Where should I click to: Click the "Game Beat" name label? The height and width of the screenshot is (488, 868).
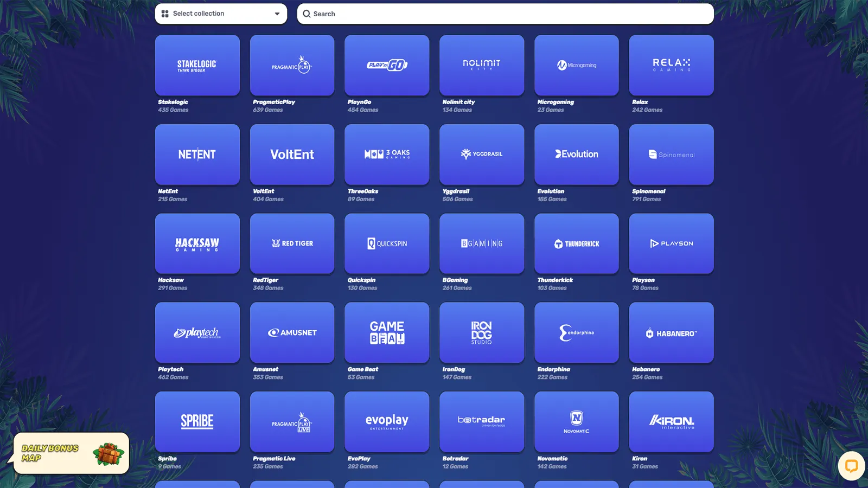click(x=363, y=369)
